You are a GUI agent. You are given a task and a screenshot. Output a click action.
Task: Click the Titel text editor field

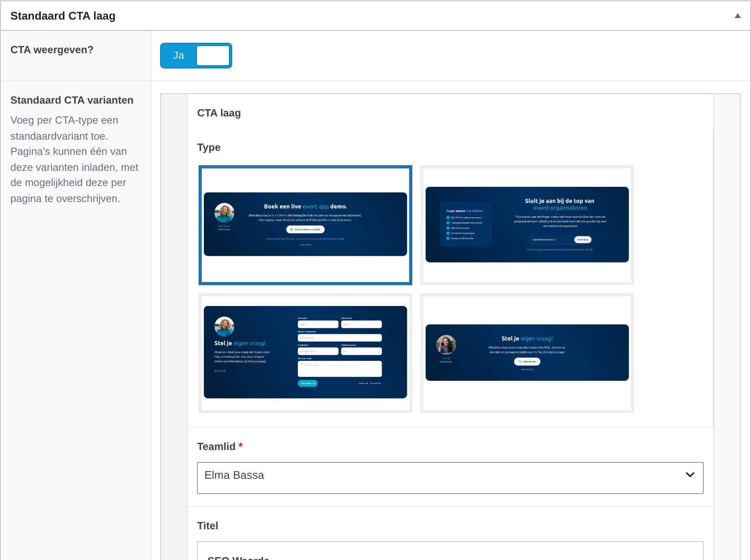[x=450, y=551]
